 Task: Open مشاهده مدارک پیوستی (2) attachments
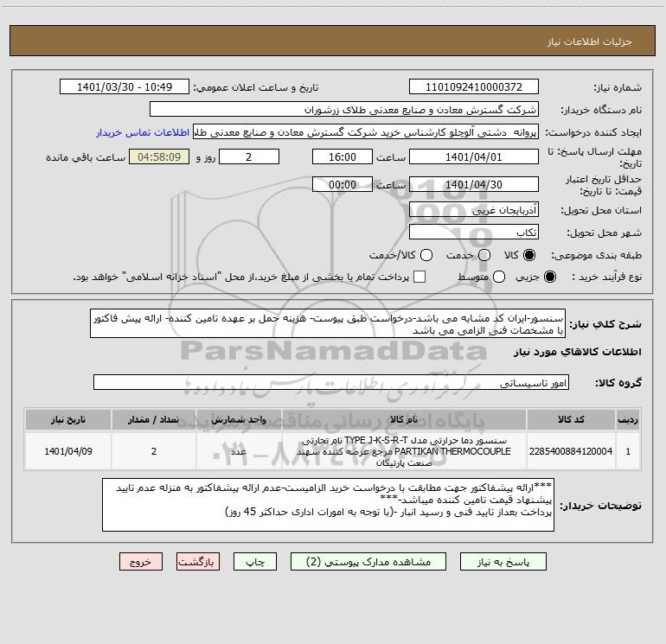368,562
